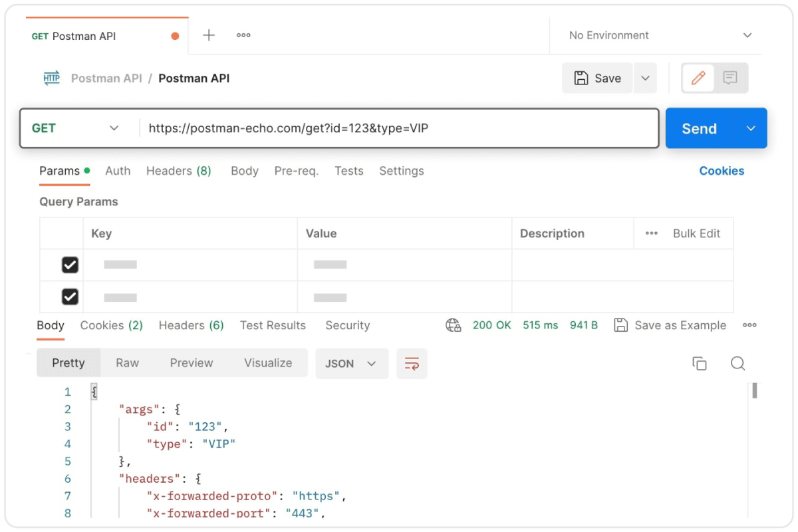Open the comments icon
This screenshot has width=798, height=532.
pos(730,78)
